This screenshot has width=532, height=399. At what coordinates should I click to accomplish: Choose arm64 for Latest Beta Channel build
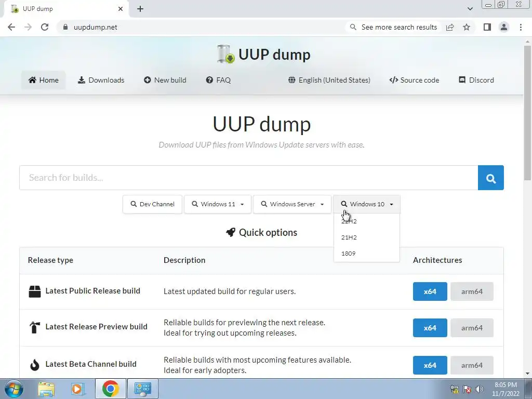click(472, 365)
